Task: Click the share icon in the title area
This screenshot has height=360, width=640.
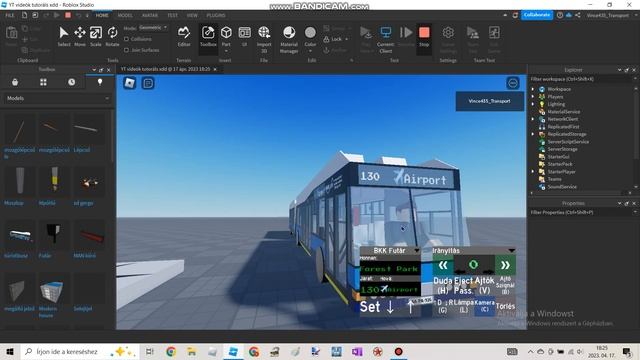Action: click(x=578, y=15)
